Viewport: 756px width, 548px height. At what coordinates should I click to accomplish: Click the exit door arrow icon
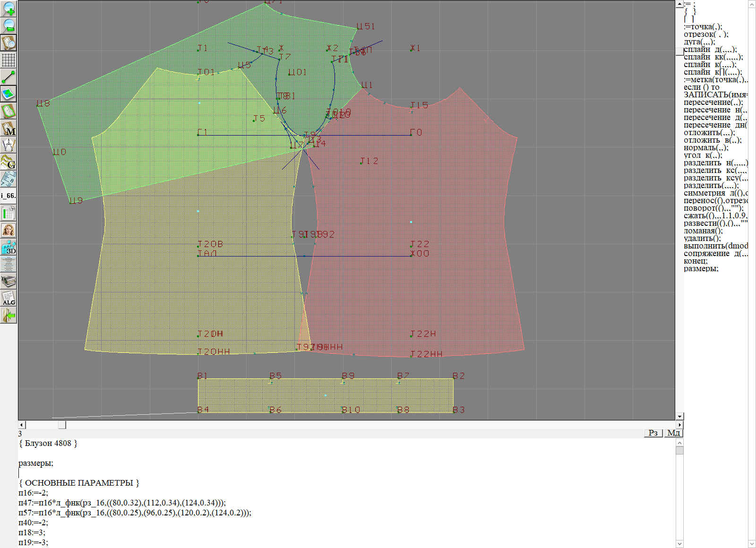9,315
